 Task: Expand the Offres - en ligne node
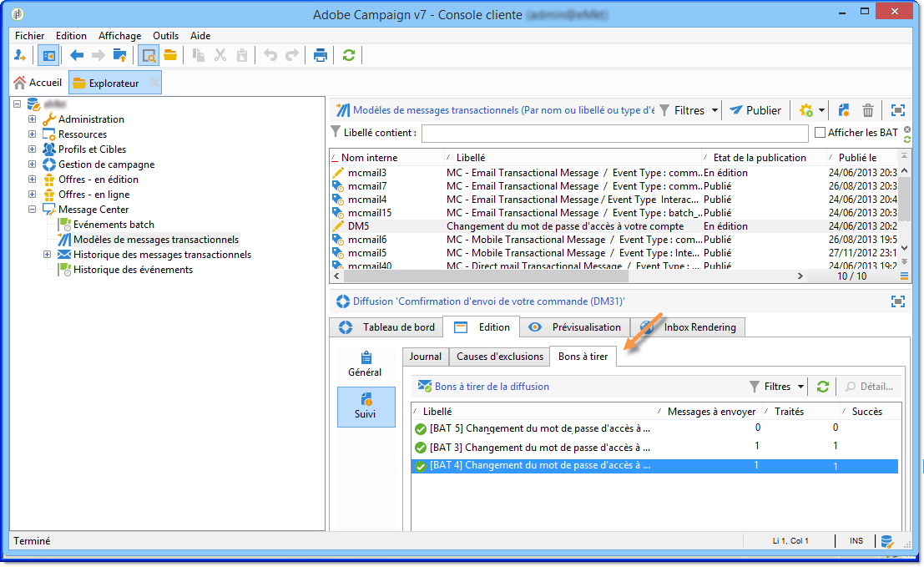coord(33,194)
